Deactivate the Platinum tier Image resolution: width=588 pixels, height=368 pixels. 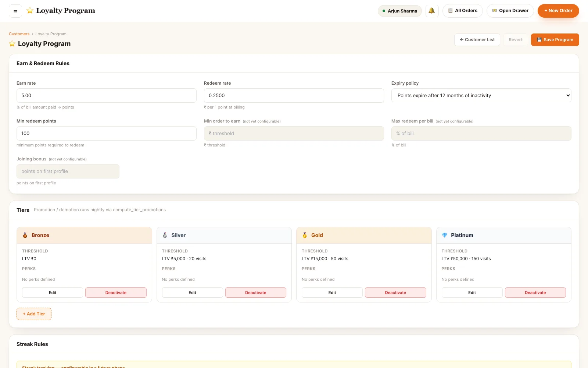pyautogui.click(x=535, y=293)
